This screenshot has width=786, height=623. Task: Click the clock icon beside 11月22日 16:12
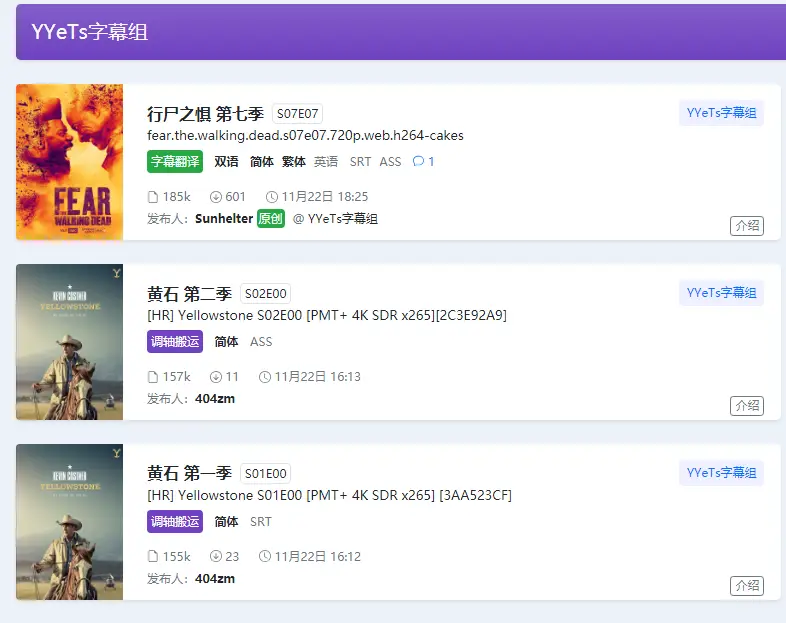tap(264, 557)
